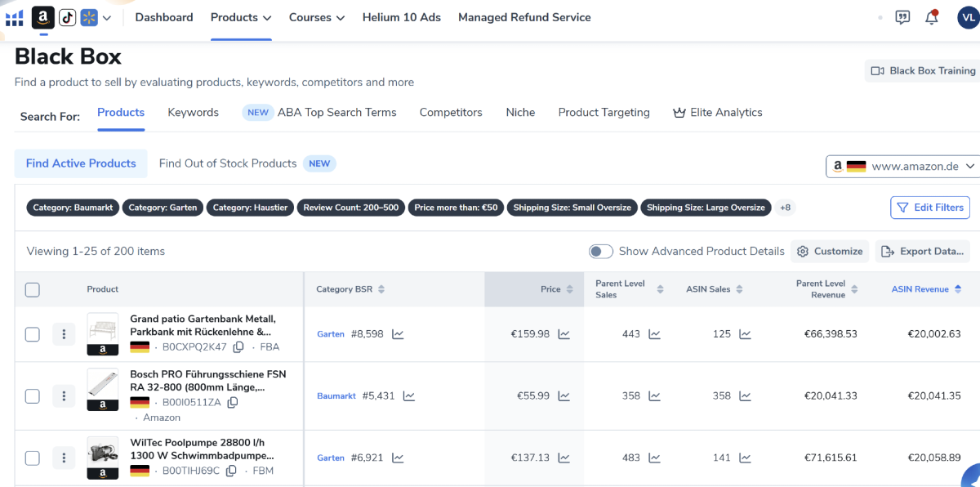This screenshot has height=487, width=980.
Task: Open BSR history chart for #8,598
Action: click(x=398, y=334)
